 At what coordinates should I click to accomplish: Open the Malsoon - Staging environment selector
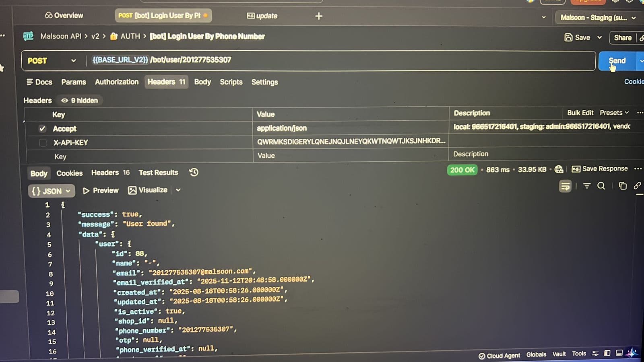click(598, 18)
